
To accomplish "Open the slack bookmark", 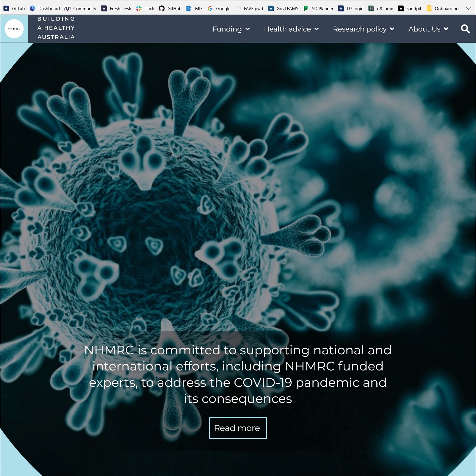I will (145, 9).
